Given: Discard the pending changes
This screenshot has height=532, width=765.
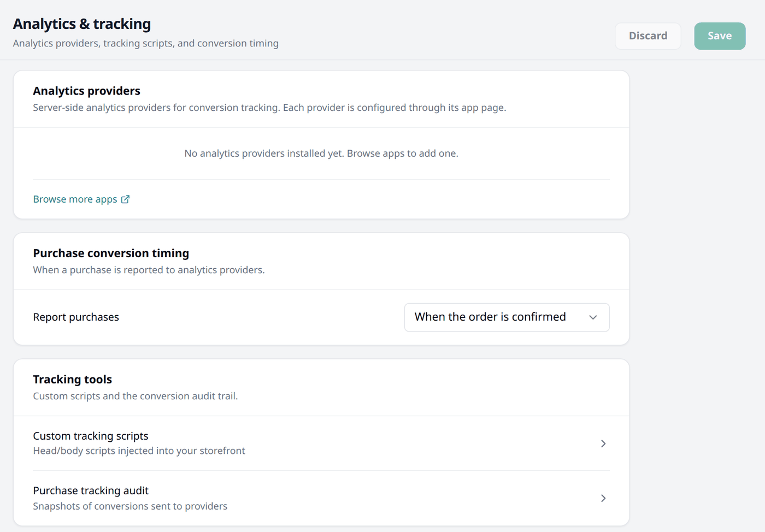Looking at the screenshot, I should [648, 36].
